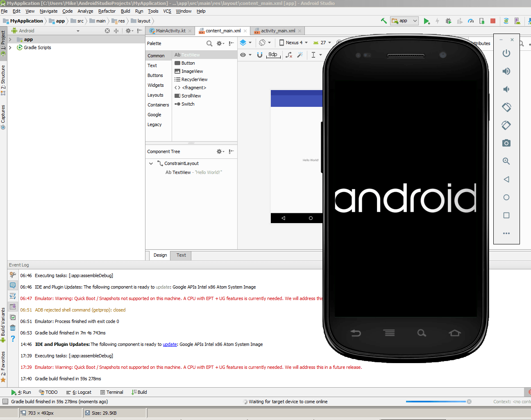Image resolution: width=531 pixels, height=420 pixels.
Task: Stop the running process red square
Action: 493,21
